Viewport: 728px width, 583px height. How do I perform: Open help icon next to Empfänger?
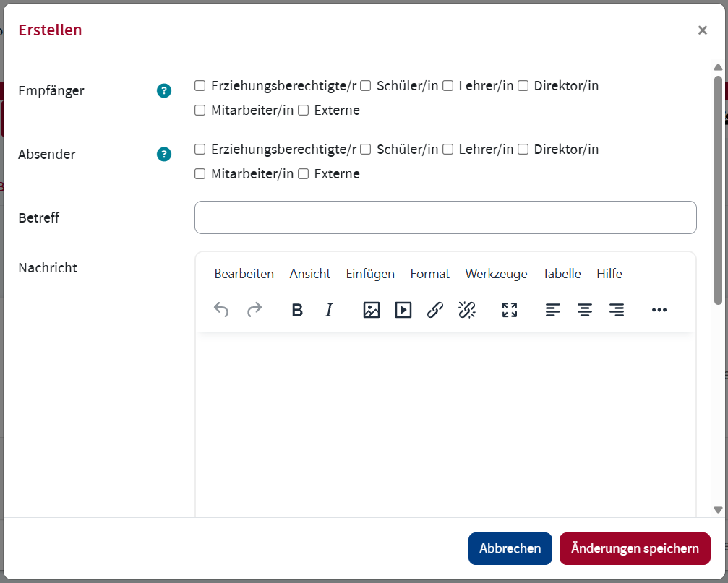coord(164,91)
